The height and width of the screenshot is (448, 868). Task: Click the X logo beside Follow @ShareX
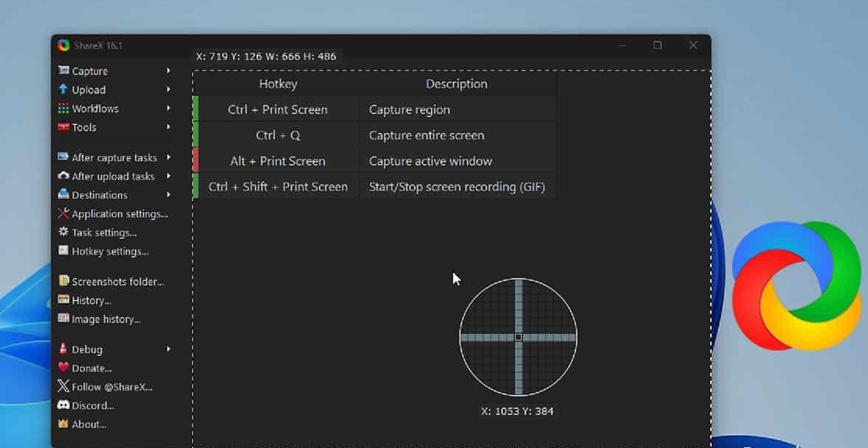pos(63,386)
